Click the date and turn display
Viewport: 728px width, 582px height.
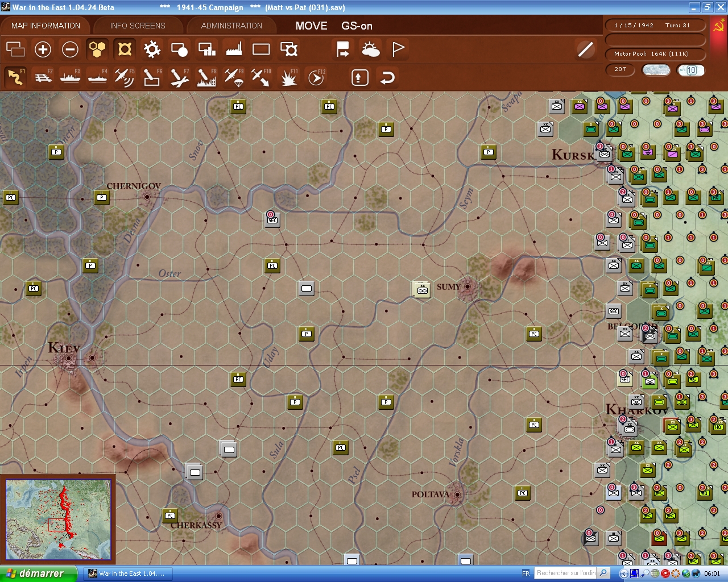tap(655, 25)
